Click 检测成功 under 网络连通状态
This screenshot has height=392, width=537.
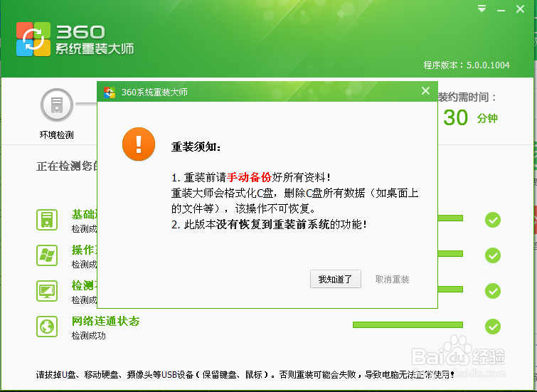(x=88, y=336)
